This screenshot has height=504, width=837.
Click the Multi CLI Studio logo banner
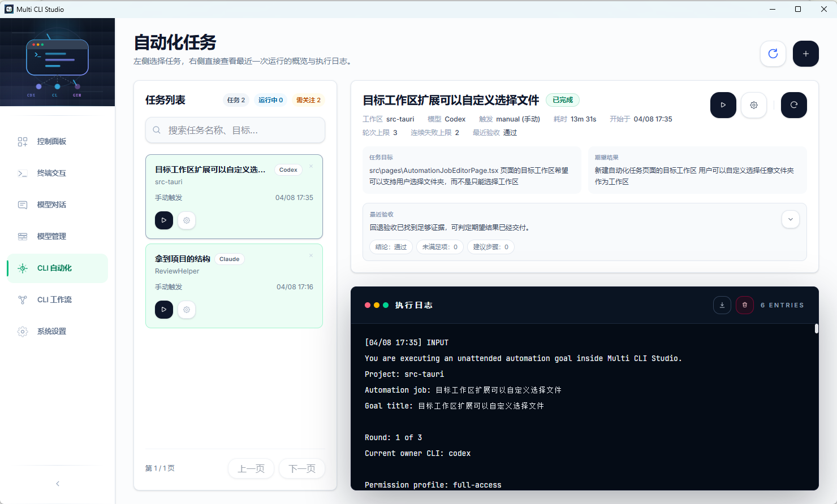(x=57, y=62)
